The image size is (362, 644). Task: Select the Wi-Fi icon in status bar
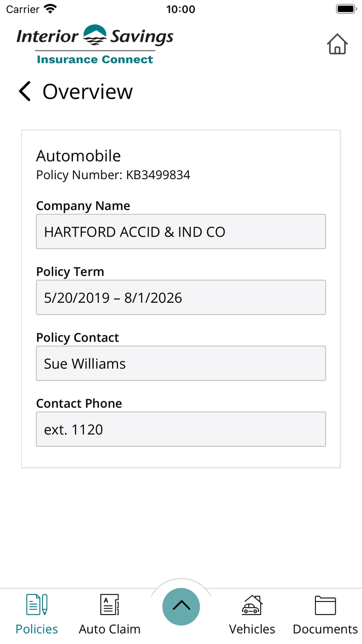(x=49, y=8)
